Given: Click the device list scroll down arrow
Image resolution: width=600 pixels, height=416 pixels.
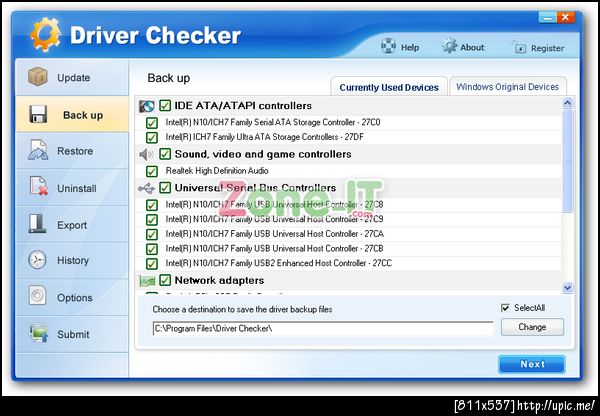Looking at the screenshot, I should click(567, 288).
